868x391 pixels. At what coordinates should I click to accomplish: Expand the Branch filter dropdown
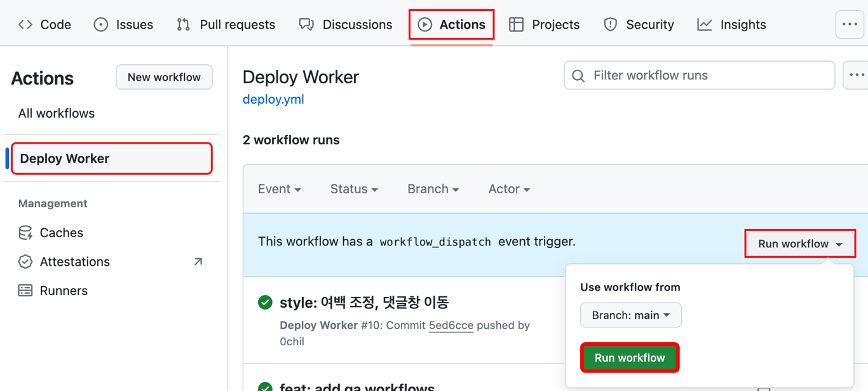coord(433,189)
